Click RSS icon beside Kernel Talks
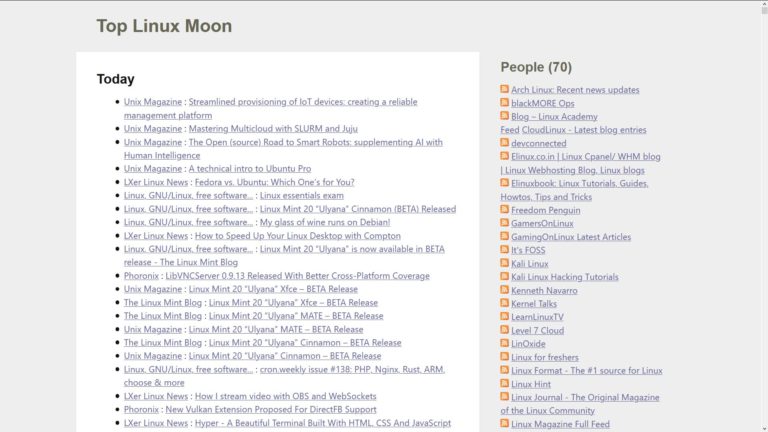Image resolution: width=768 pixels, height=432 pixels. pyautogui.click(x=505, y=303)
